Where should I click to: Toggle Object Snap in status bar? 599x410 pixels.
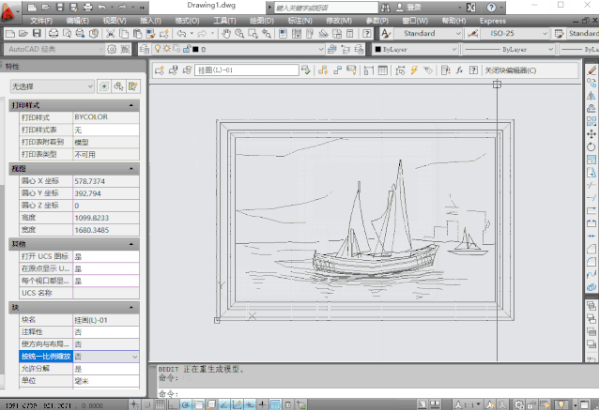pos(198,404)
